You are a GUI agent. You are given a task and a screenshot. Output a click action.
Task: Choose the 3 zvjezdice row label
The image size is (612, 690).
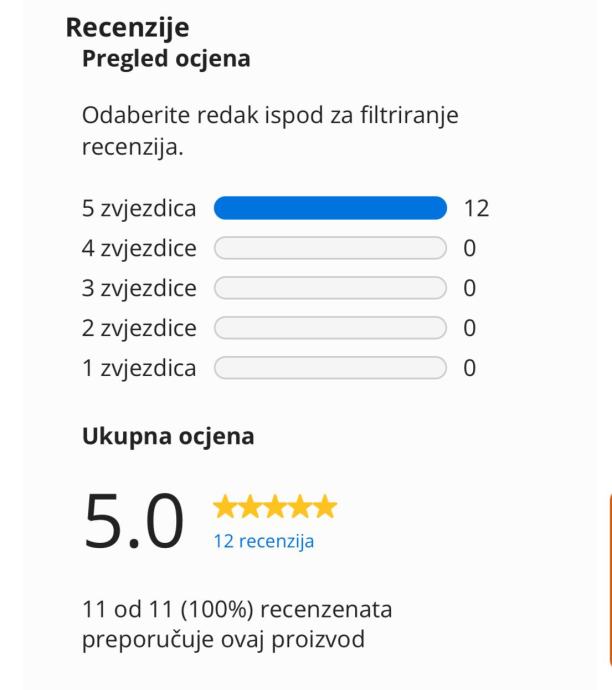140,288
